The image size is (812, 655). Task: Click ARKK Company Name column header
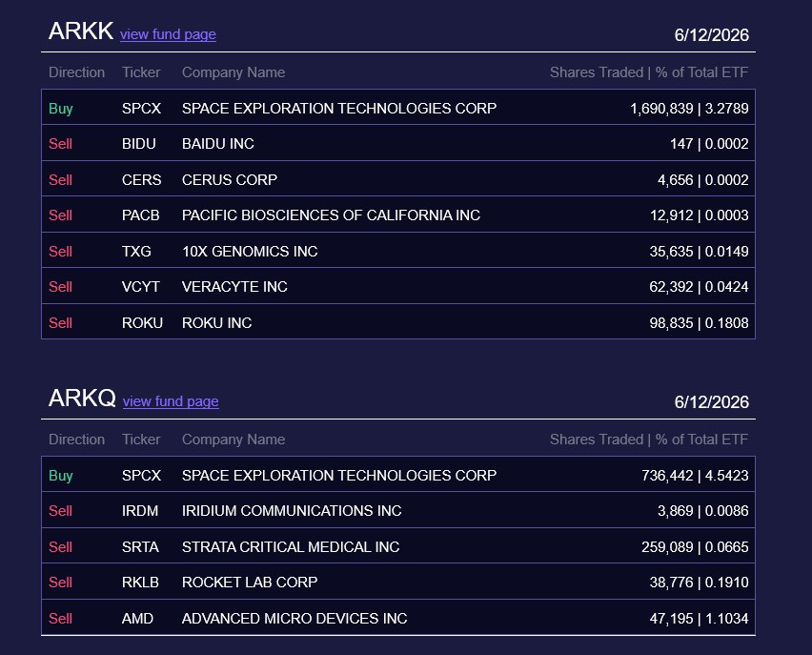click(x=233, y=72)
